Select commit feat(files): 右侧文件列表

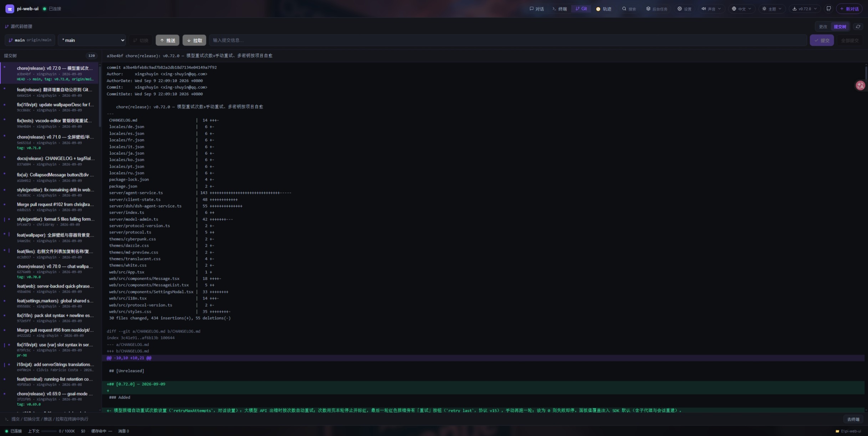pyautogui.click(x=50, y=254)
